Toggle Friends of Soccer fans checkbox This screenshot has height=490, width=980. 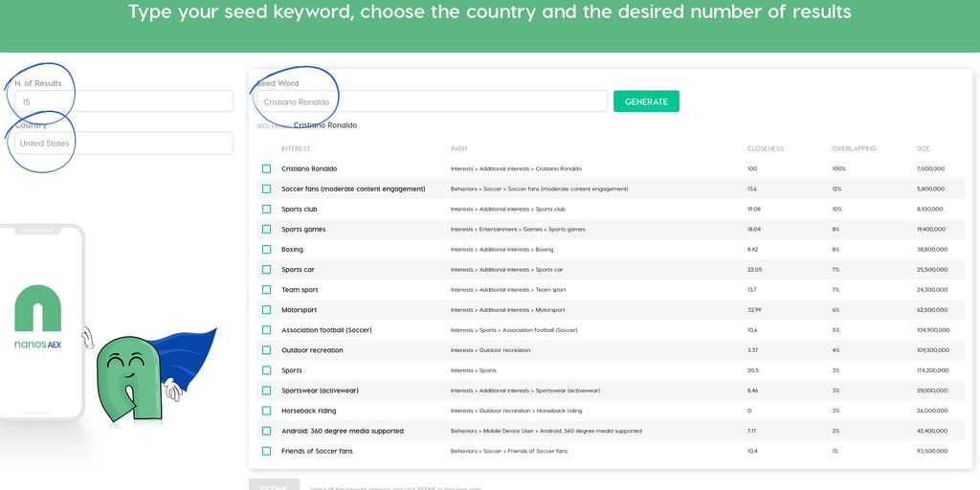(266, 451)
